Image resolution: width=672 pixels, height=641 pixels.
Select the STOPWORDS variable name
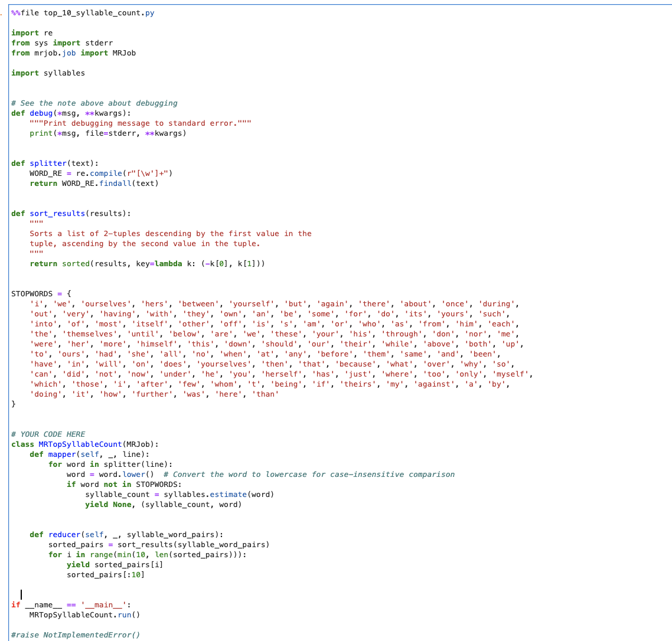[31, 293]
